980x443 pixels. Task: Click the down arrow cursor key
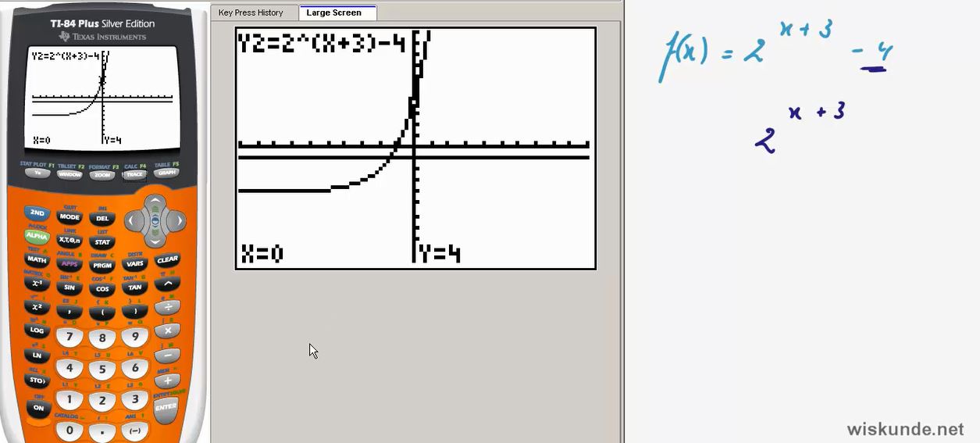[155, 241]
